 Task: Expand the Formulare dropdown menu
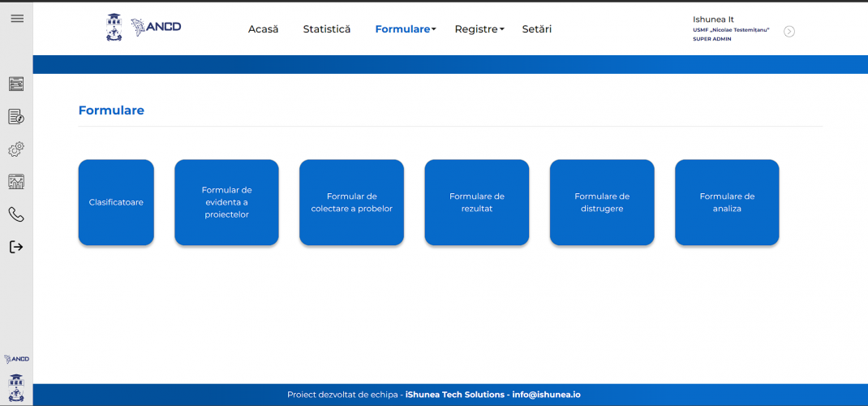[x=406, y=29]
